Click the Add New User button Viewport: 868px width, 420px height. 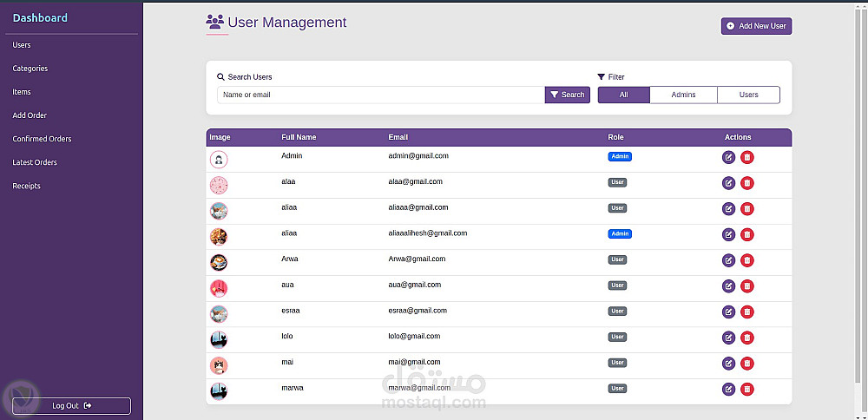756,26
